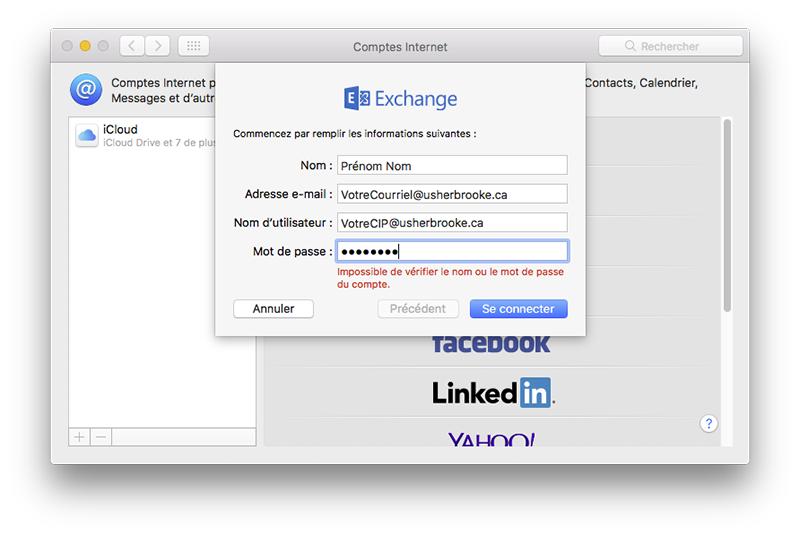Choose the LinkedIn account type
This screenshot has height=536, width=800.
tap(492, 393)
